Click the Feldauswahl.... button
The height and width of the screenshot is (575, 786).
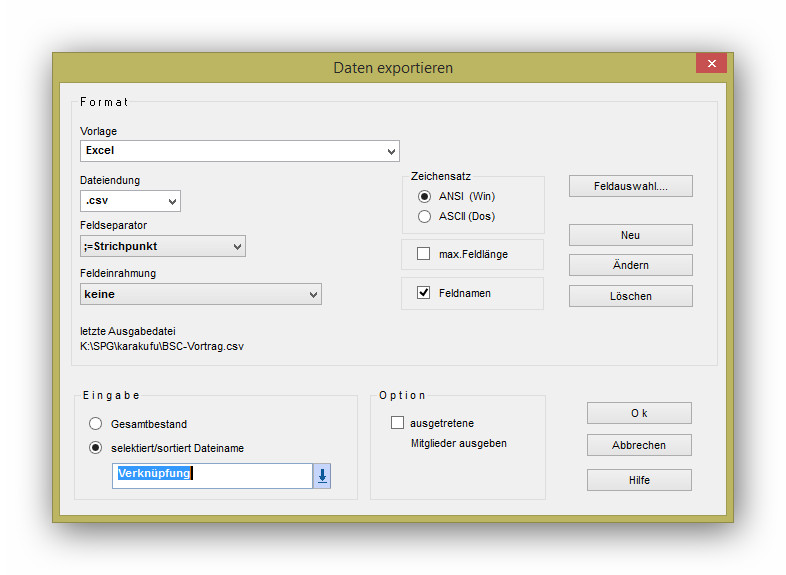pyautogui.click(x=630, y=186)
